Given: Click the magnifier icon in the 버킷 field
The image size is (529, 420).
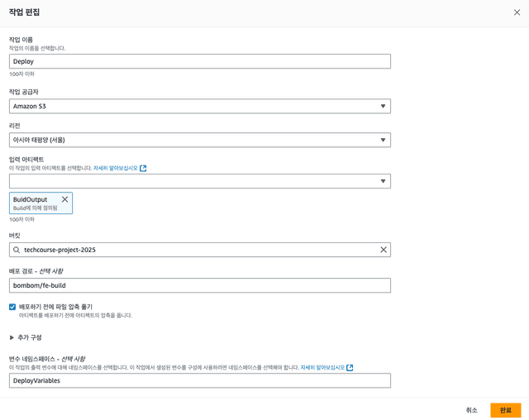Looking at the screenshot, I should pyautogui.click(x=17, y=250).
